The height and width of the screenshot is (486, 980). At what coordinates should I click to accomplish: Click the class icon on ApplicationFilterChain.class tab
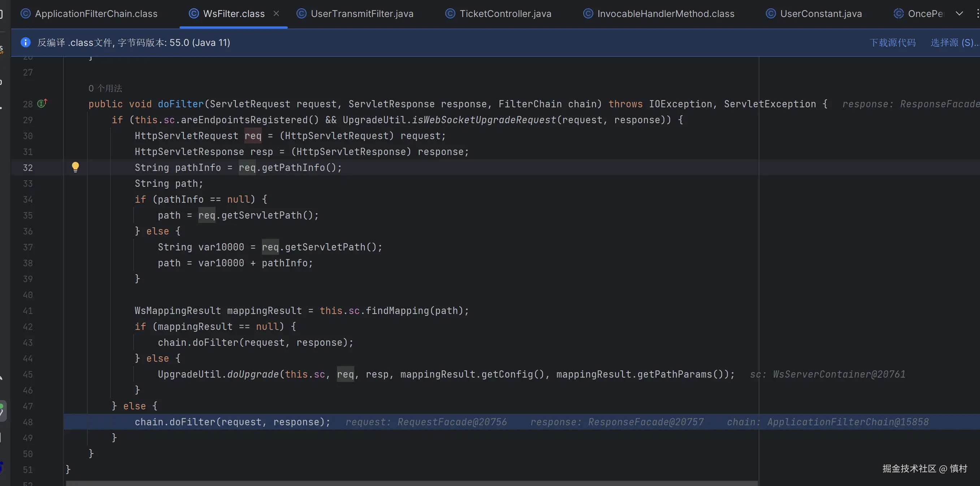pos(26,14)
